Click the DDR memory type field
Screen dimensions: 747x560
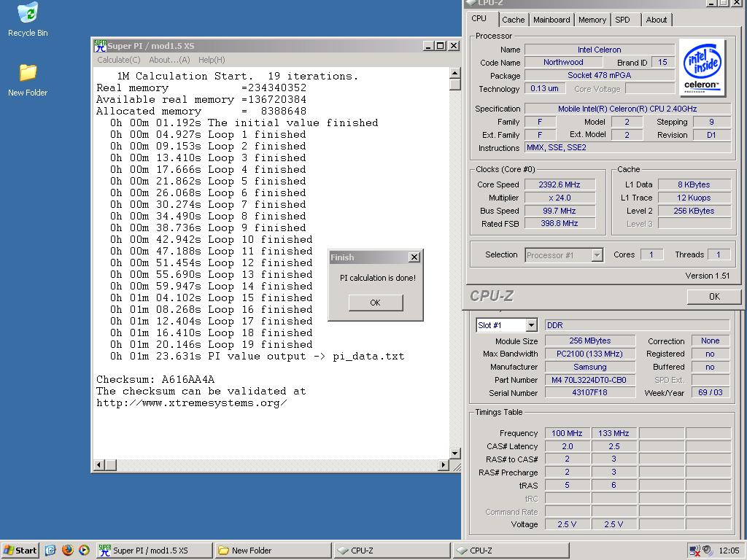pyautogui.click(x=637, y=325)
